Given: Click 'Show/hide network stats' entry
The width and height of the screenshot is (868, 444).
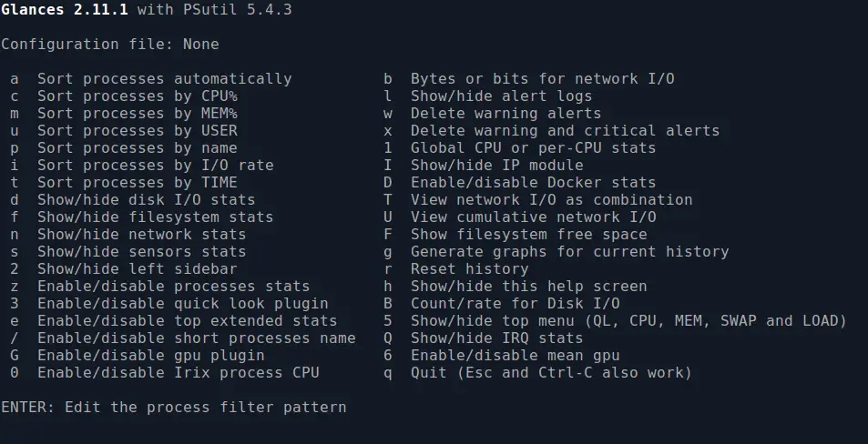Looking at the screenshot, I should (142, 235).
